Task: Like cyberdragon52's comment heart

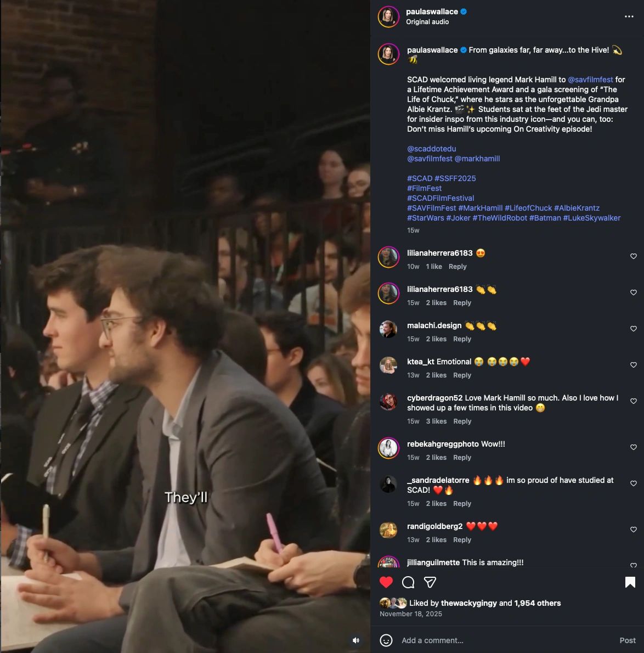Action: 633,401
